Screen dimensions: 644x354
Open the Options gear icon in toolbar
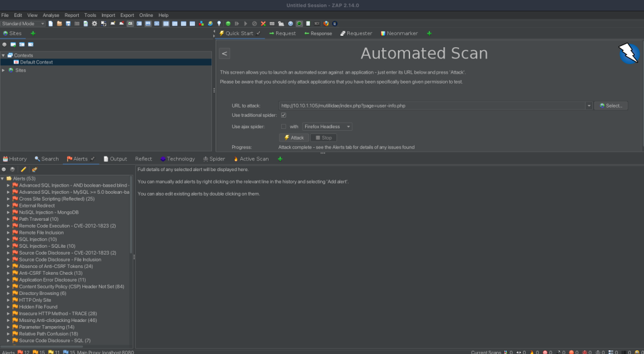click(x=94, y=24)
